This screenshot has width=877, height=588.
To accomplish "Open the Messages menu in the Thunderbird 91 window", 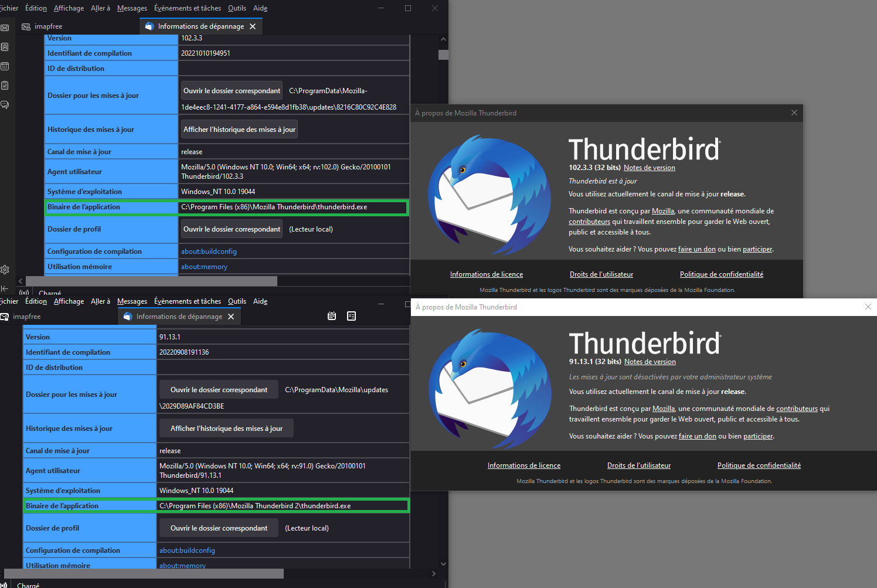I will click(132, 301).
